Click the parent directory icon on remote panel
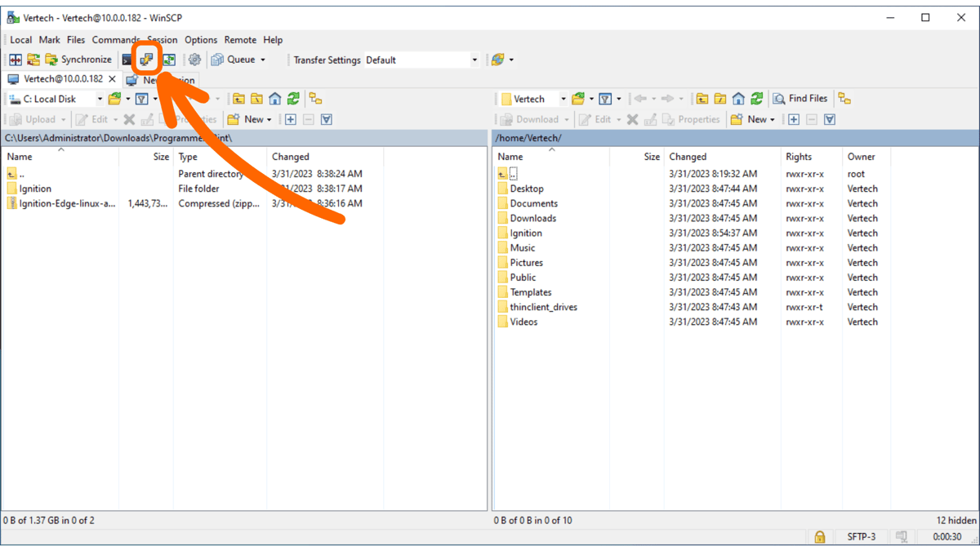Viewport: 980px width, 551px height. 703,98
